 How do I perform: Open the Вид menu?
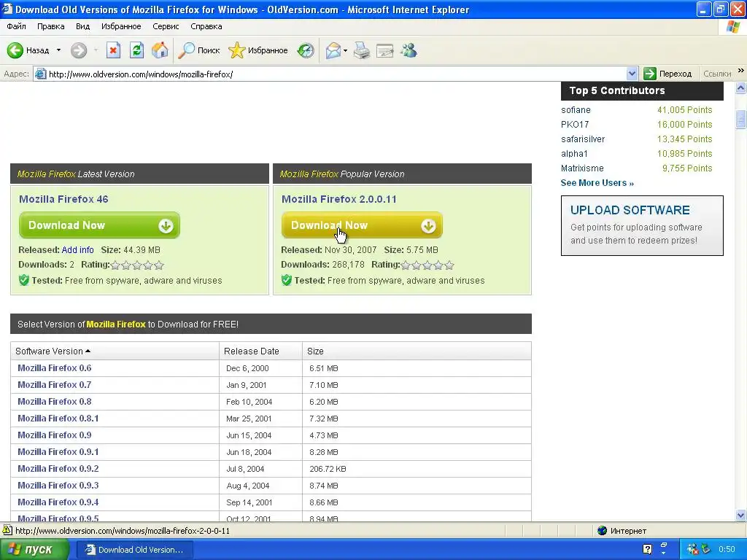82,26
